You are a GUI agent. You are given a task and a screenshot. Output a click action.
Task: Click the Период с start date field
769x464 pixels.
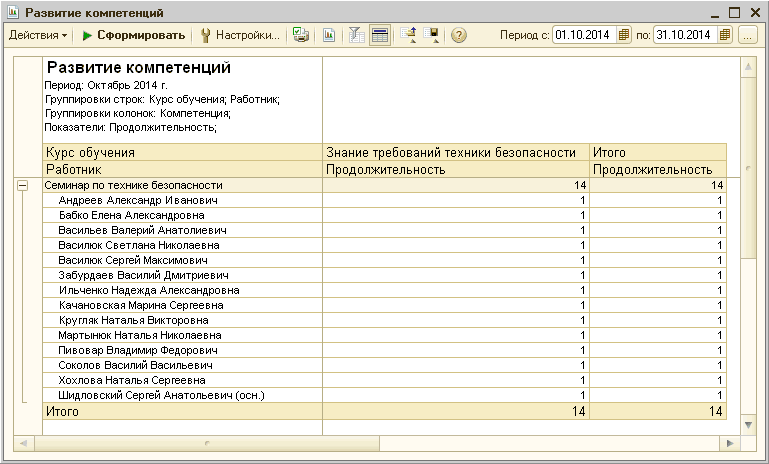click(584, 35)
